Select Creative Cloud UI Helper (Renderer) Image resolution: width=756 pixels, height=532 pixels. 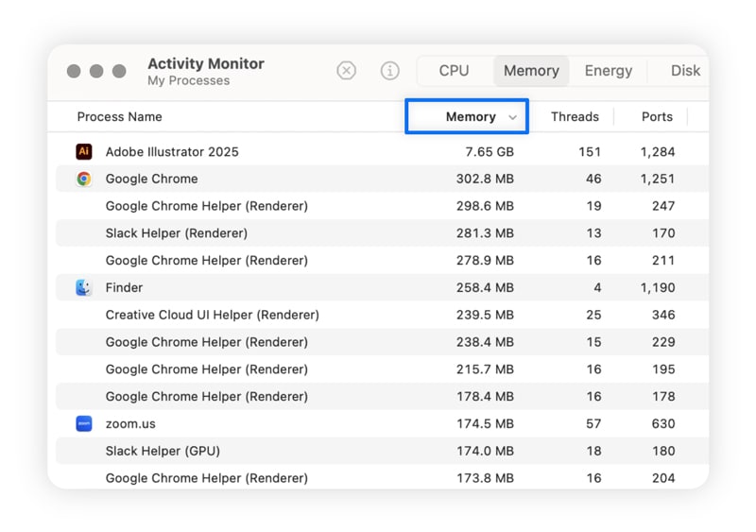point(382,315)
